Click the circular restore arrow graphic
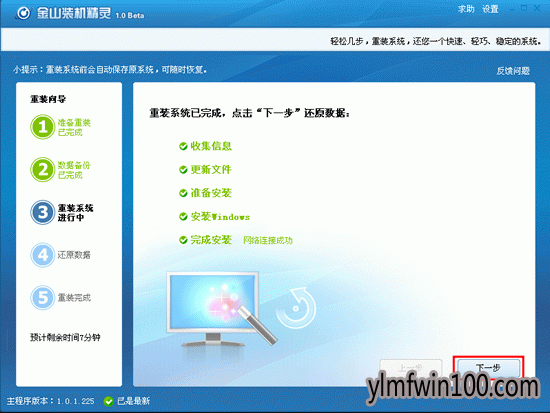Screen dimensions: 550x413 (296, 308)
